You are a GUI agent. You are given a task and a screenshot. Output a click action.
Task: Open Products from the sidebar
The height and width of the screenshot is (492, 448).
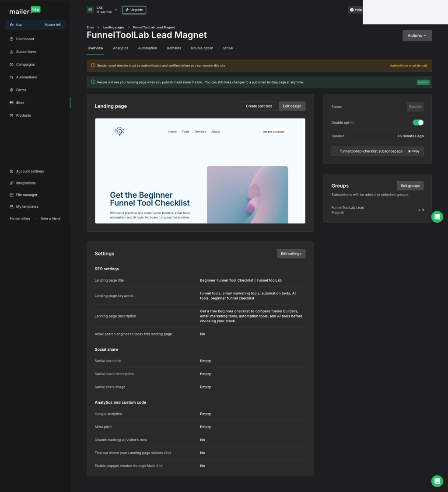pyautogui.click(x=23, y=115)
